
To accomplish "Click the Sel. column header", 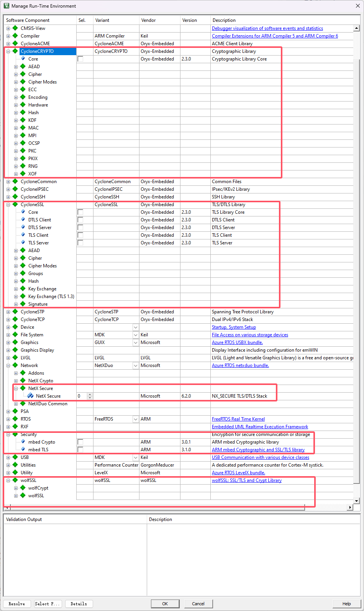I will [x=85, y=20].
